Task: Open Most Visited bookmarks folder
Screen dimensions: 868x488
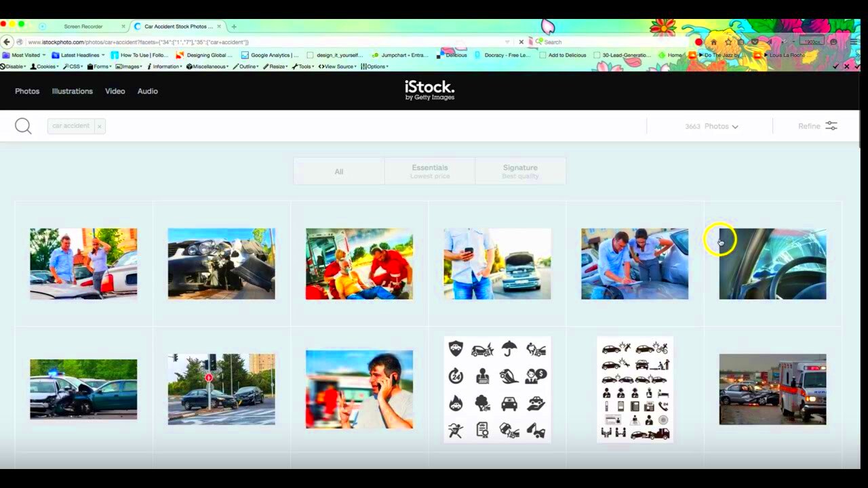Action: (25, 55)
